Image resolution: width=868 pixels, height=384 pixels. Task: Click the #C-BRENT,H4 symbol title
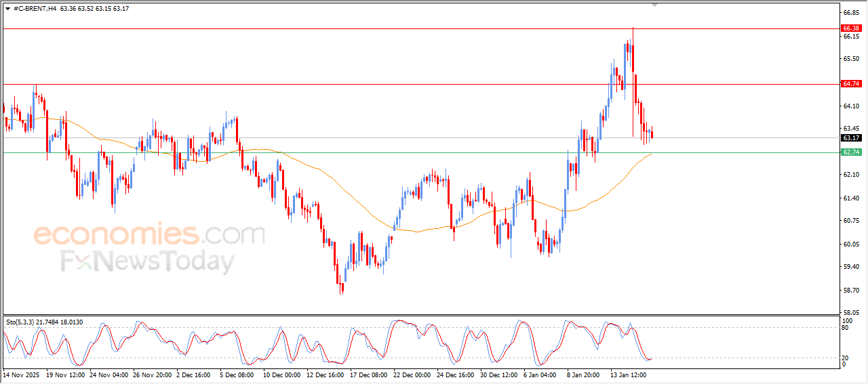point(35,9)
